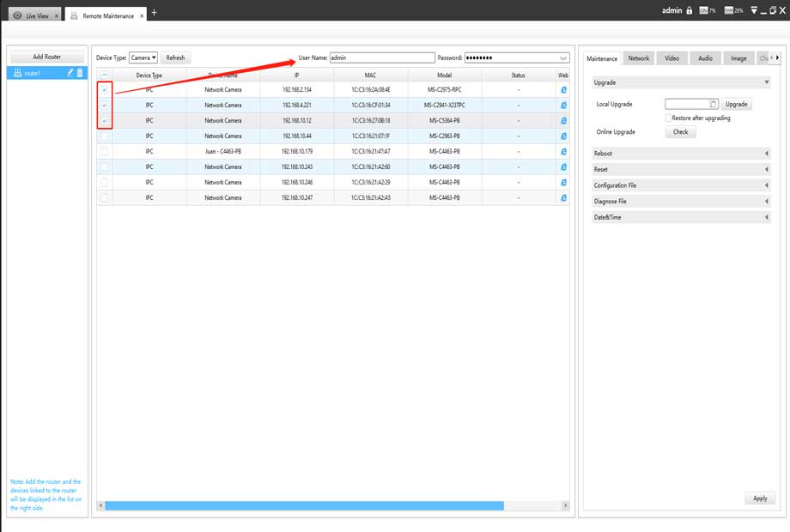The height and width of the screenshot is (532, 790).
Task: Open the top-right dropdown menu triangle icon
Action: (x=754, y=10)
